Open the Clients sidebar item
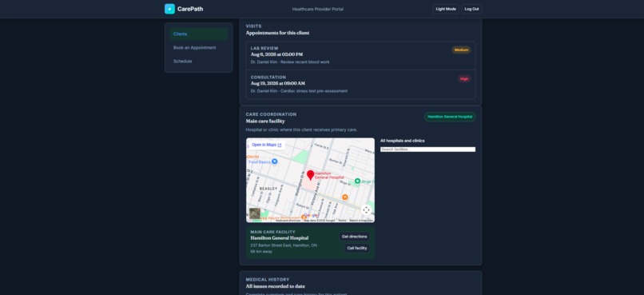This screenshot has height=295, width=644. 199,34
